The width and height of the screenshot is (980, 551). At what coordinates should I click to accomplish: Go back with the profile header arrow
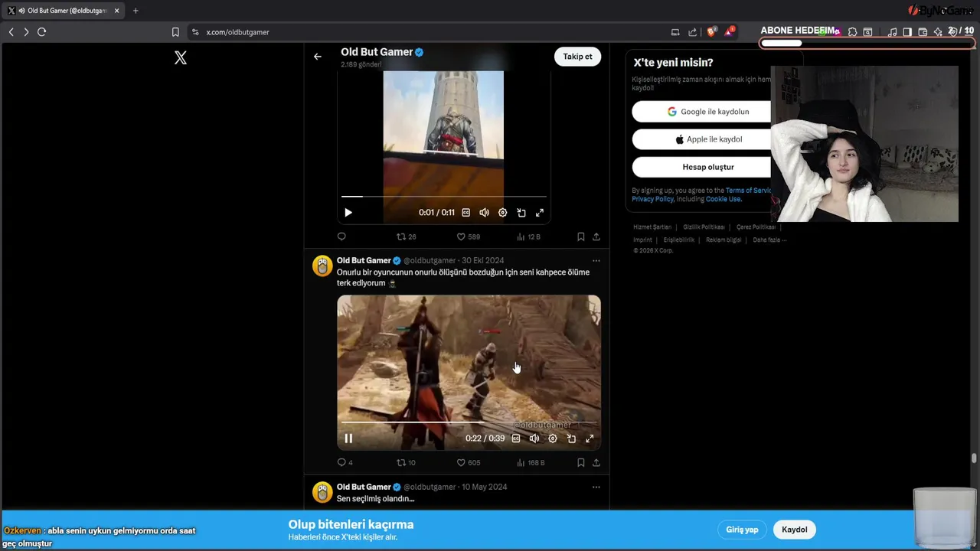(318, 57)
